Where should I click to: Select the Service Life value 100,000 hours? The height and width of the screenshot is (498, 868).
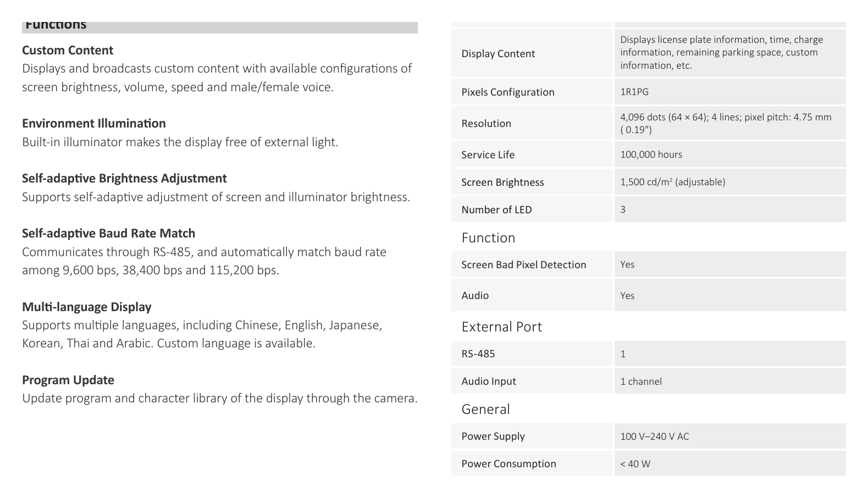click(x=651, y=154)
